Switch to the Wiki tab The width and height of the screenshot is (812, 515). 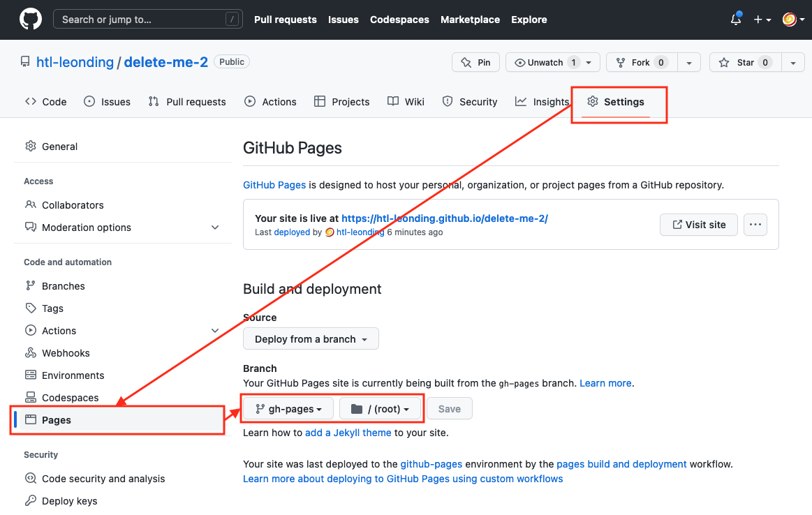tap(406, 101)
